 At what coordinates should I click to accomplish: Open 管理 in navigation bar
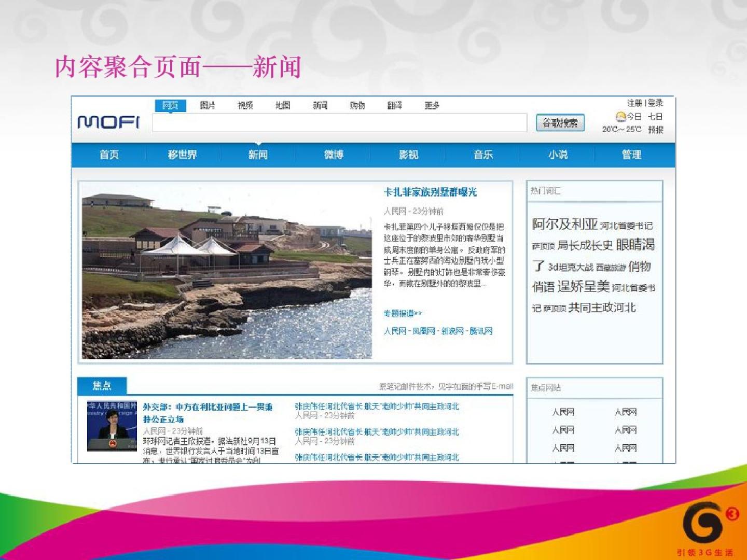click(631, 155)
